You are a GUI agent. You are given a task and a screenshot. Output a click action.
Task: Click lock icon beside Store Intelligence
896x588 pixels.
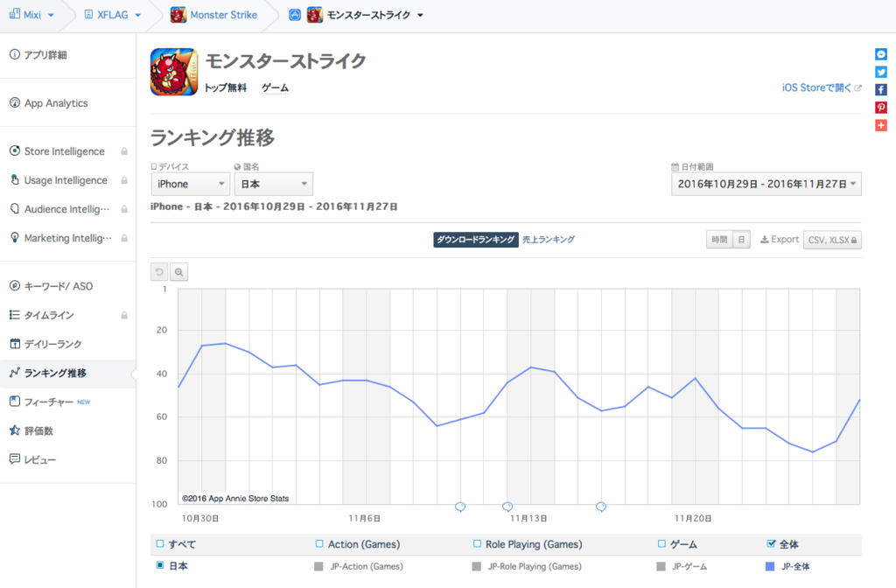click(124, 151)
